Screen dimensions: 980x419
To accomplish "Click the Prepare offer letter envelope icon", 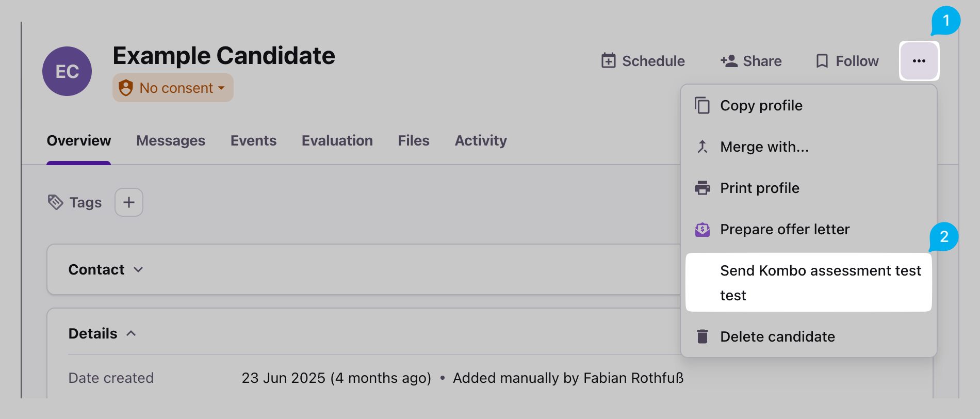I will click(702, 229).
